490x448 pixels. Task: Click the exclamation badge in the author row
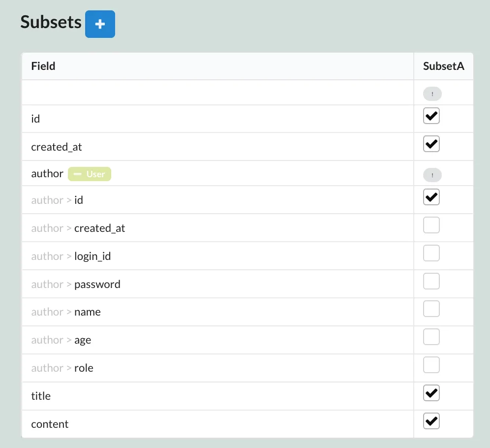432,174
